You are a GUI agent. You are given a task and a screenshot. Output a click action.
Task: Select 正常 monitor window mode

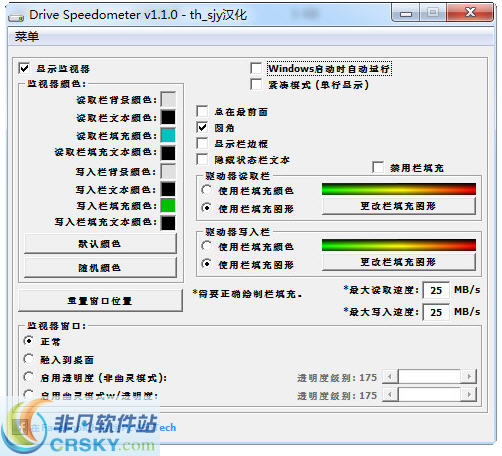[29, 341]
